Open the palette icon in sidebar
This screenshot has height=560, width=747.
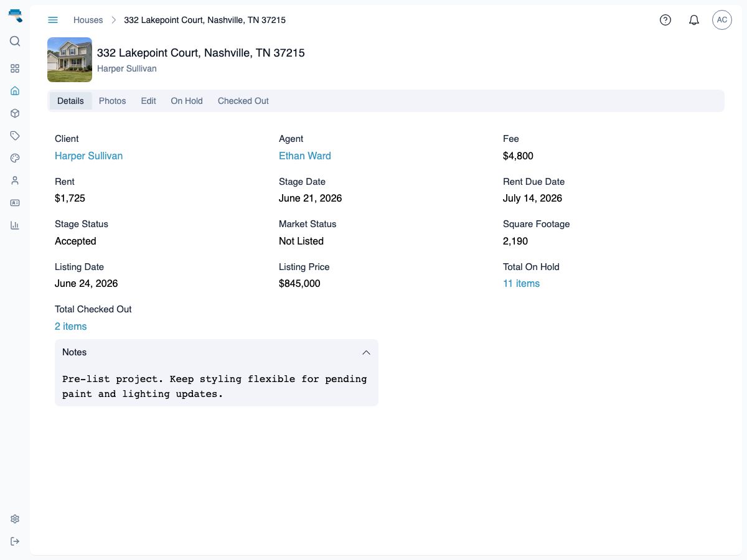15,158
